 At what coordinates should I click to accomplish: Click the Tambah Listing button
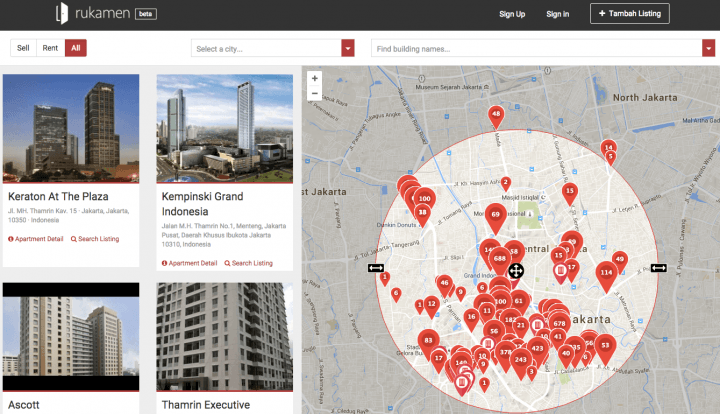pyautogui.click(x=630, y=13)
